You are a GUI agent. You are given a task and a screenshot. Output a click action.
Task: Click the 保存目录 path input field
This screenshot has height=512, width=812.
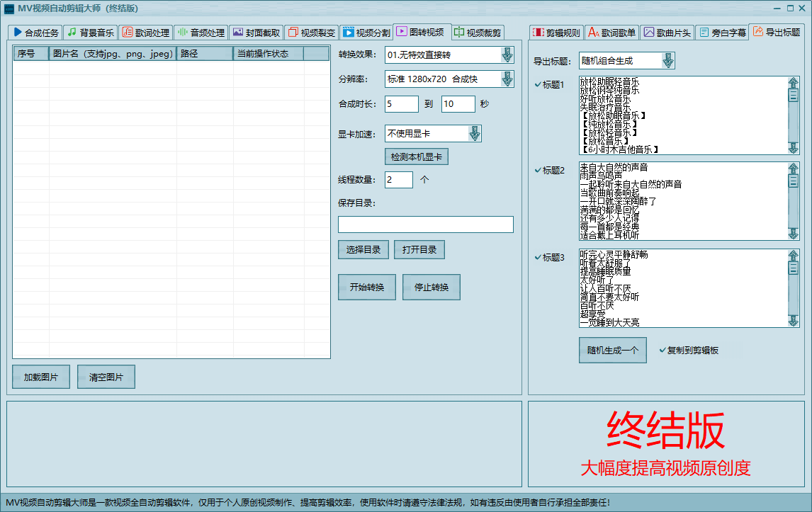[x=426, y=224]
